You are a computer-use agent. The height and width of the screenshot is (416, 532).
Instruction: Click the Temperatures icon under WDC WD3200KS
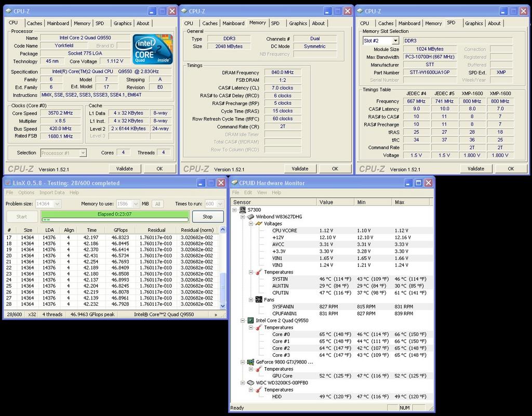pyautogui.click(x=259, y=389)
